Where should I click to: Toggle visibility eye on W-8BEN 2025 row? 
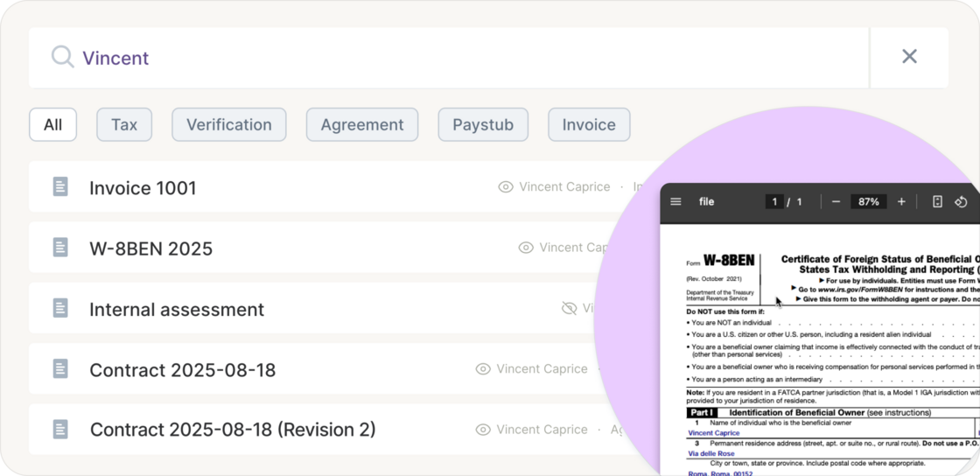click(526, 248)
